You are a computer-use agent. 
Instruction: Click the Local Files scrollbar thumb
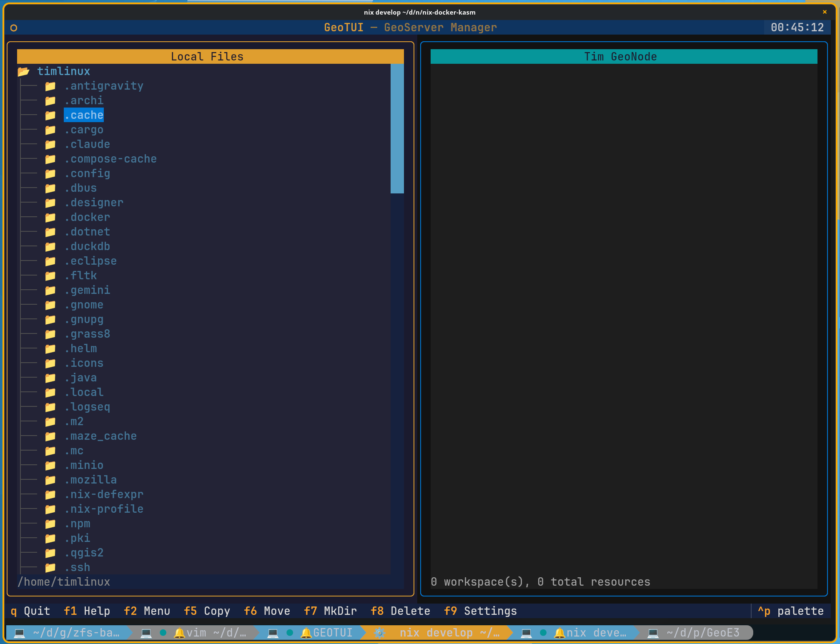(397, 128)
